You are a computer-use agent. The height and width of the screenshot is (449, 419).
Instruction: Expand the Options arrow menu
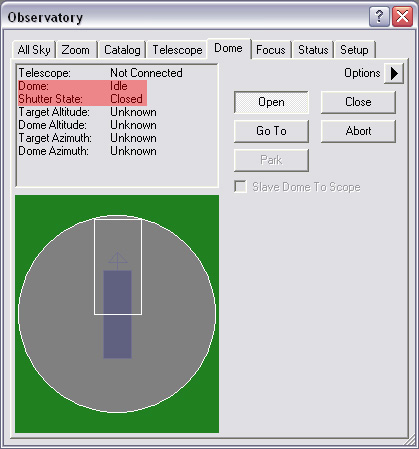click(x=394, y=73)
